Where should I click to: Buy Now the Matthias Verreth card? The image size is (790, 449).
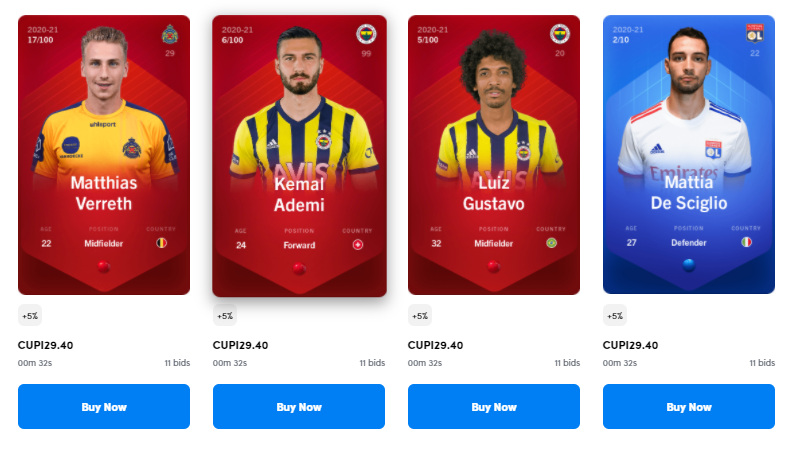104,407
